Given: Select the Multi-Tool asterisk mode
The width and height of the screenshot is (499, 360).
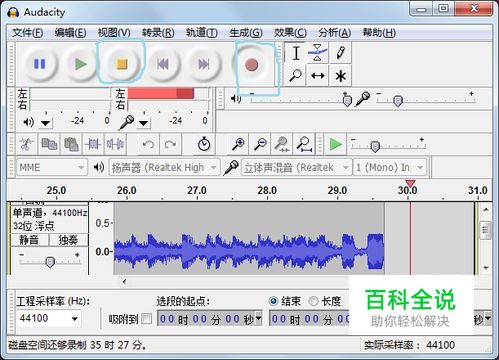Looking at the screenshot, I should (x=340, y=76).
